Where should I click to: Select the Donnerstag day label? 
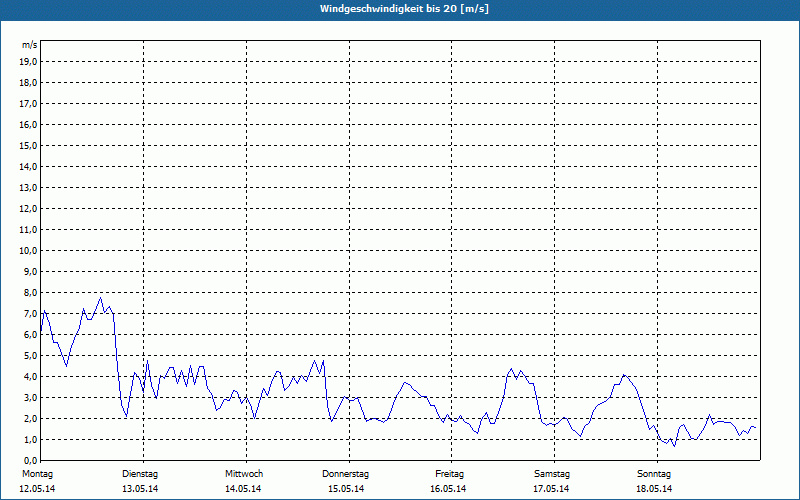coord(345,474)
